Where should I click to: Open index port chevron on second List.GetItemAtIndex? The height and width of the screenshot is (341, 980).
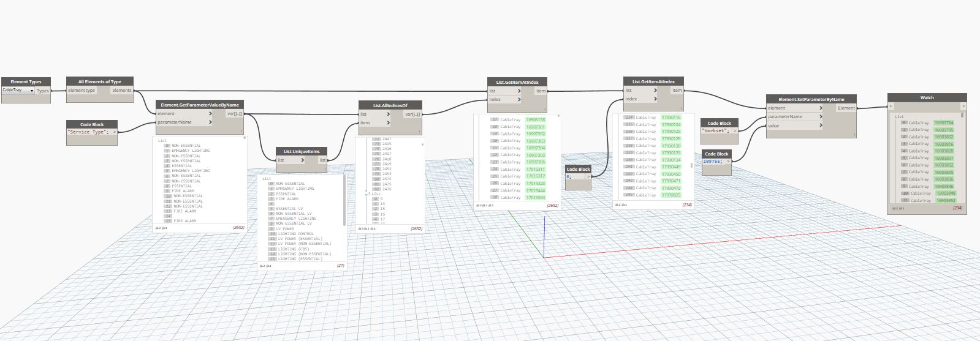pos(655,99)
